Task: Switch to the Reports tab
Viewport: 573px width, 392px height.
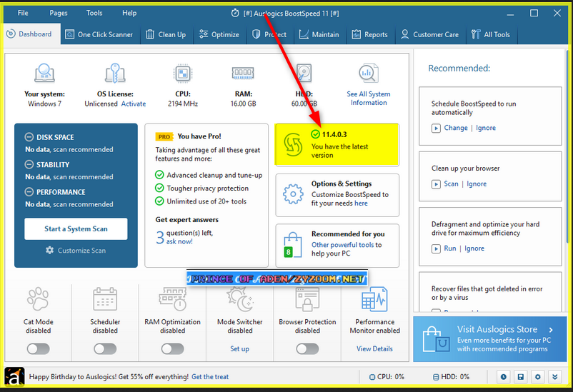Action: tap(369, 35)
